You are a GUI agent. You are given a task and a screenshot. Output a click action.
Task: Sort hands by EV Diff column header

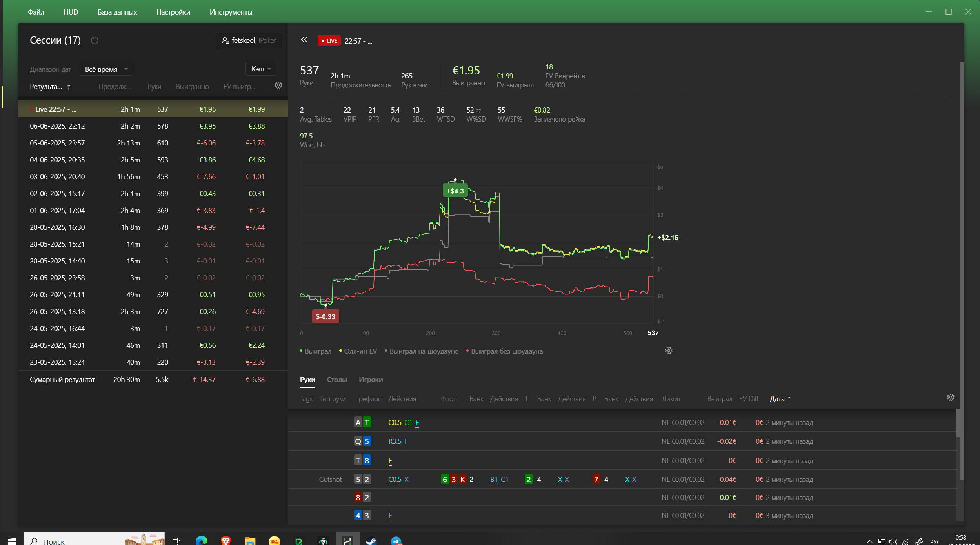pyautogui.click(x=749, y=399)
